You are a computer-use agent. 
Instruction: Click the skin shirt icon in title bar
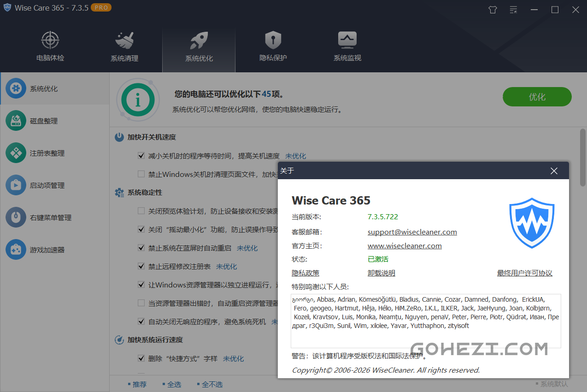pos(493,10)
